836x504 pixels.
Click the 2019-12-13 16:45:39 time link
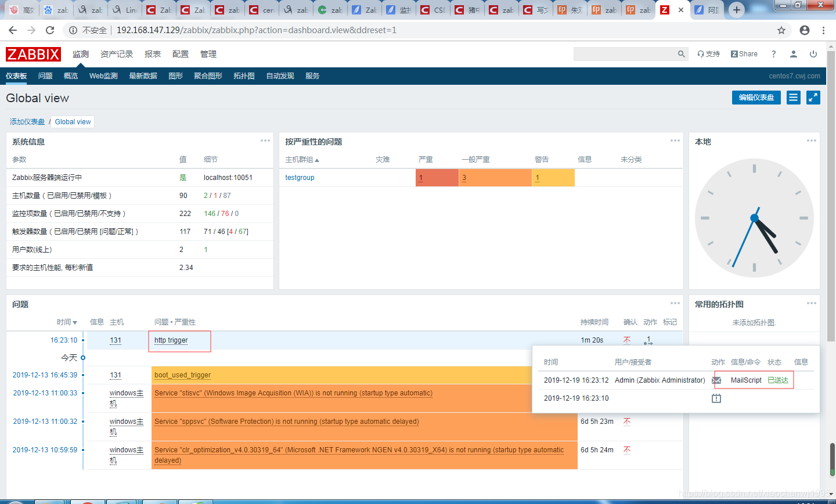click(x=45, y=375)
